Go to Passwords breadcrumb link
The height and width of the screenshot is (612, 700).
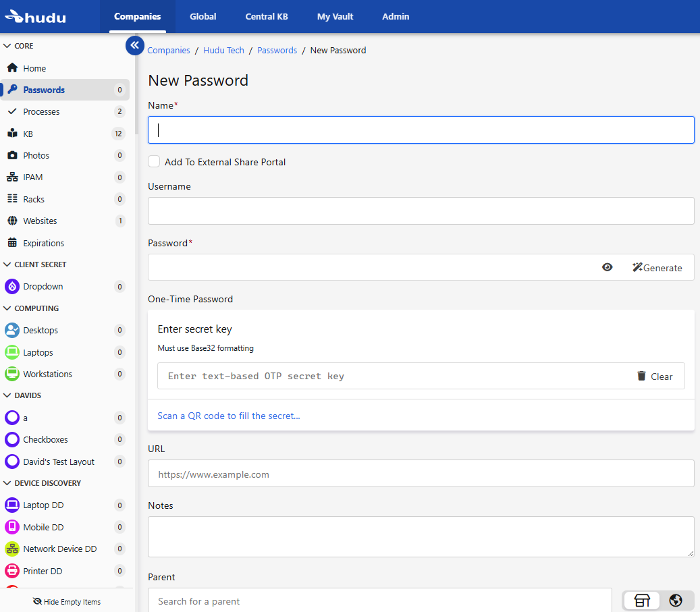(277, 50)
